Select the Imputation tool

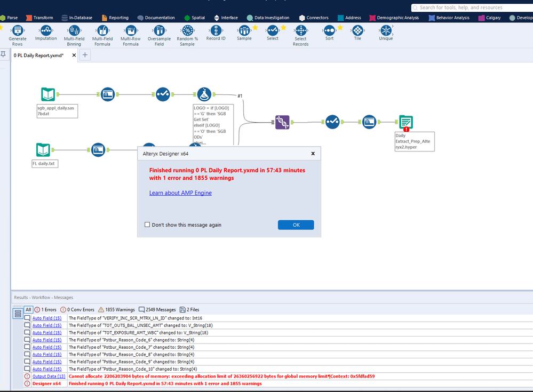pos(46,33)
